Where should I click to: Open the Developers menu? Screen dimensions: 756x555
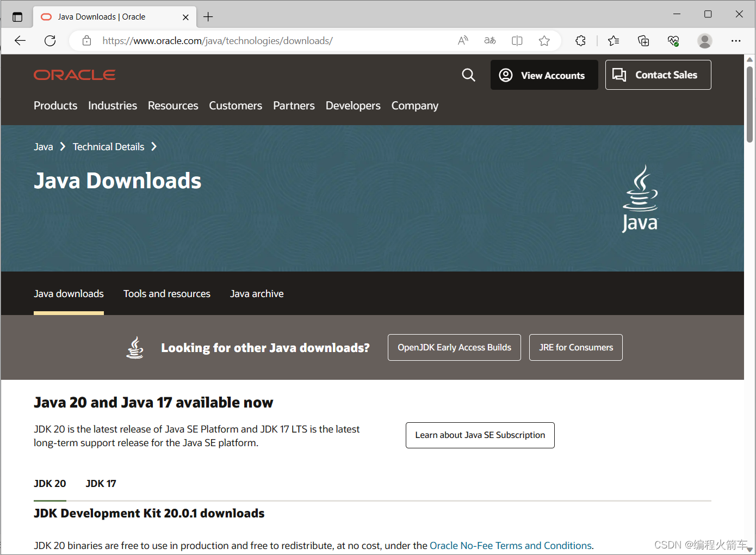[x=353, y=106]
